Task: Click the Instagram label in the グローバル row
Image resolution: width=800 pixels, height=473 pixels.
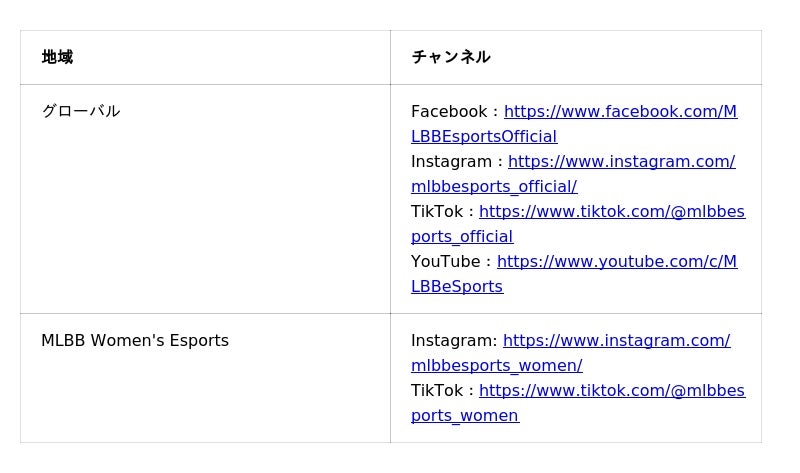Action: 451,162
